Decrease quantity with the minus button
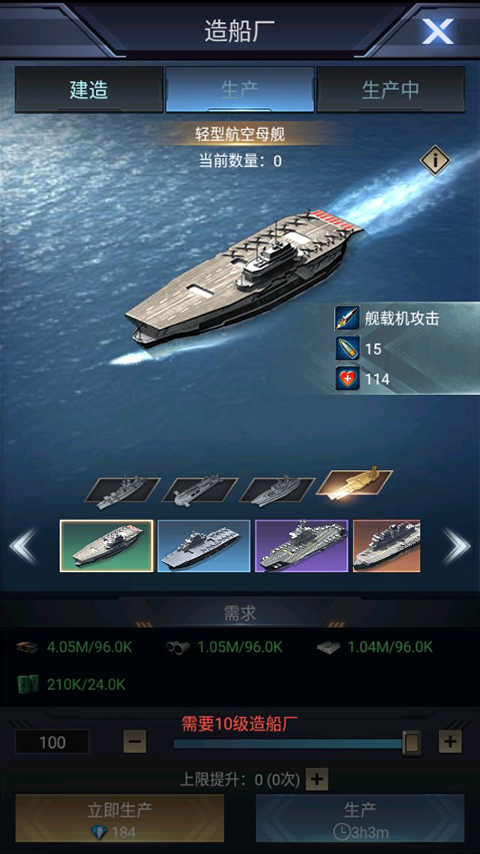 [x=135, y=741]
